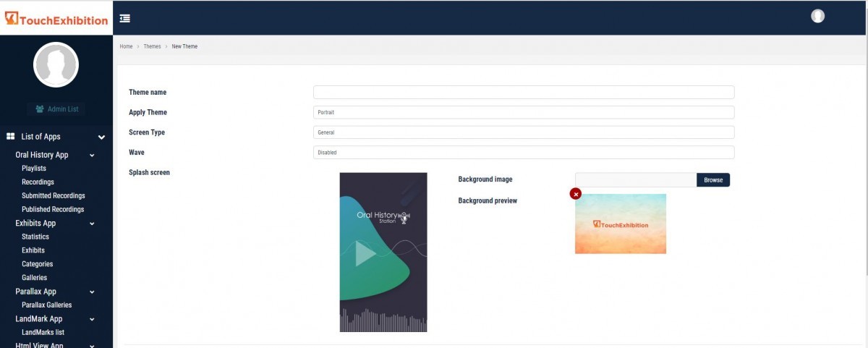Open the Screen Type dropdown
This screenshot has width=868, height=348.
[x=523, y=132]
